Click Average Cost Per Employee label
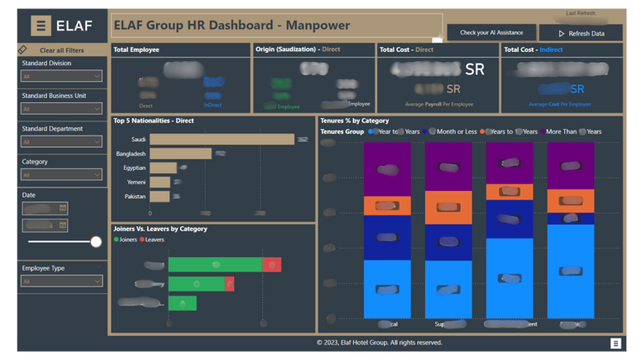The width and height of the screenshot is (644, 361). pos(560,105)
